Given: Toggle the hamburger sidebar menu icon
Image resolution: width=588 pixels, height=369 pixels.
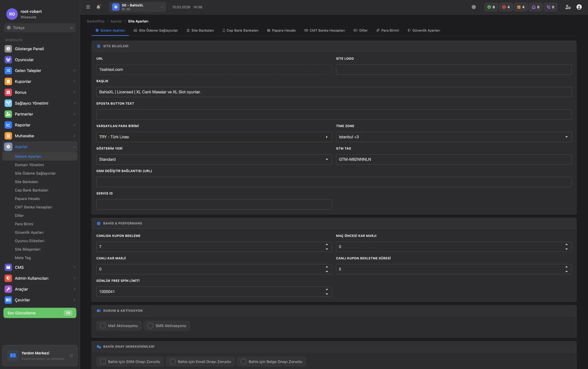Looking at the screenshot, I should click(x=88, y=7).
